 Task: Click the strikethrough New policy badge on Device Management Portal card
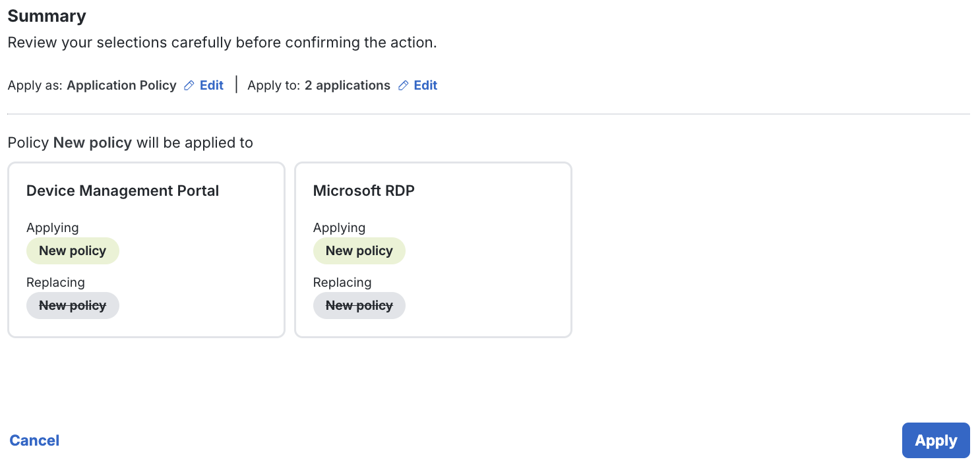pos(73,305)
